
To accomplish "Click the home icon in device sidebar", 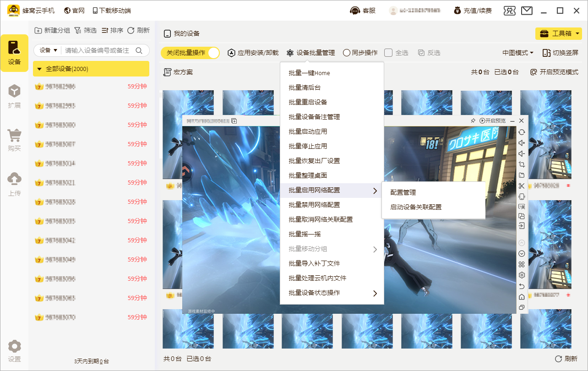I will pyautogui.click(x=521, y=297).
